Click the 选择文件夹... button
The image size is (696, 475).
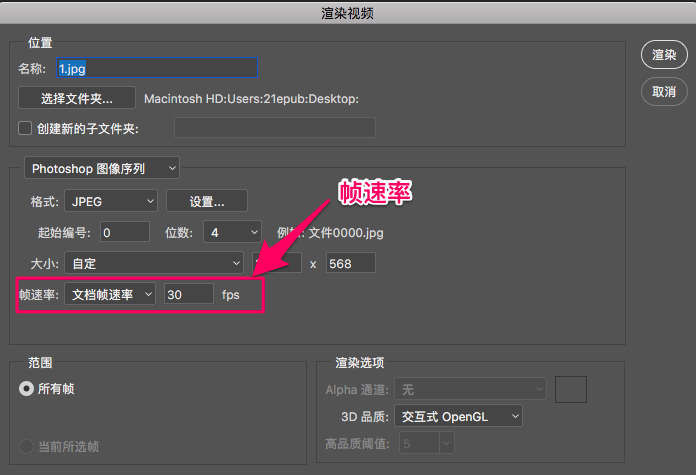click(x=77, y=98)
